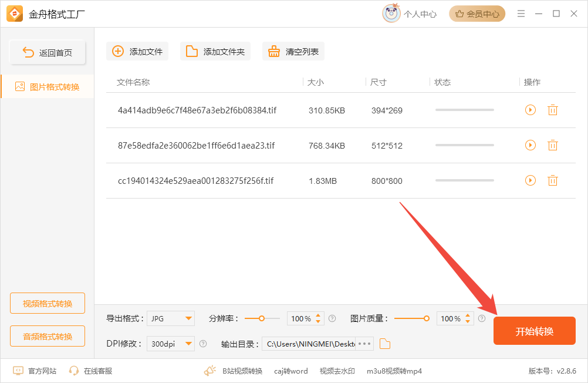Open the hamburger main menu icon
The width and height of the screenshot is (588, 383).
pos(521,14)
